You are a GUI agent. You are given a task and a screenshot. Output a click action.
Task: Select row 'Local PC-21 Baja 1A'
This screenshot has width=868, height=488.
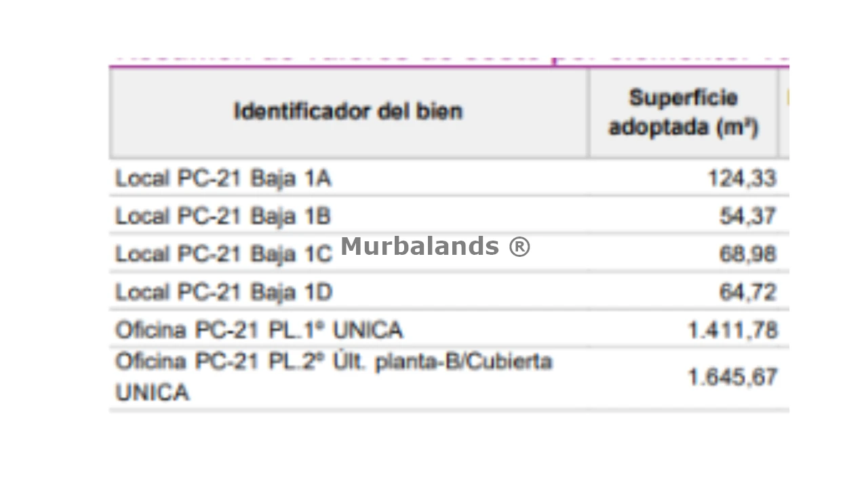click(449, 178)
